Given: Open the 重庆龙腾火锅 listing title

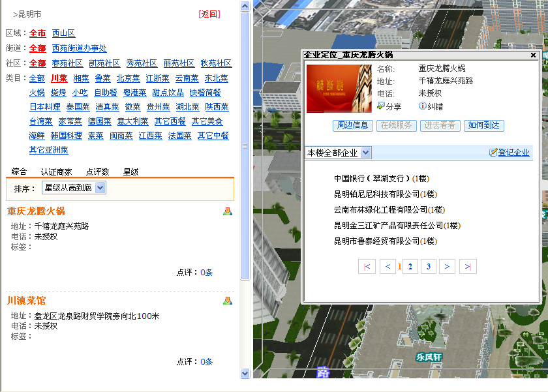Looking at the screenshot, I should pyautogui.click(x=36, y=211).
